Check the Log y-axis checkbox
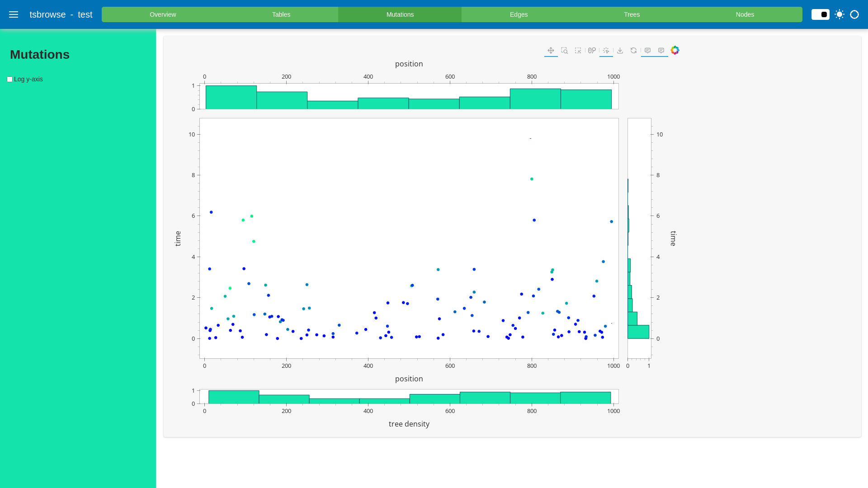The image size is (868, 488). click(9, 80)
